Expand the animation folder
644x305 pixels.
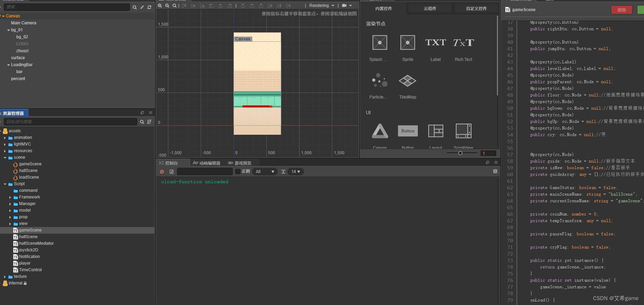pos(5,138)
